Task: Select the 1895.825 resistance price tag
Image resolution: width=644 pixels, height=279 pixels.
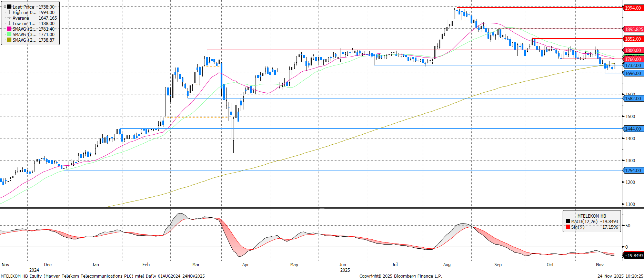Action: pyautogui.click(x=634, y=29)
